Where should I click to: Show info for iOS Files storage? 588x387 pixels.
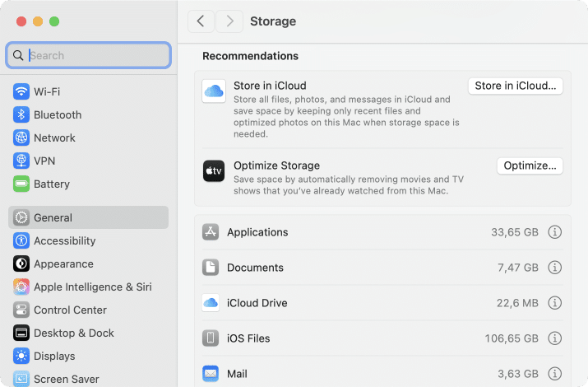pyautogui.click(x=554, y=338)
